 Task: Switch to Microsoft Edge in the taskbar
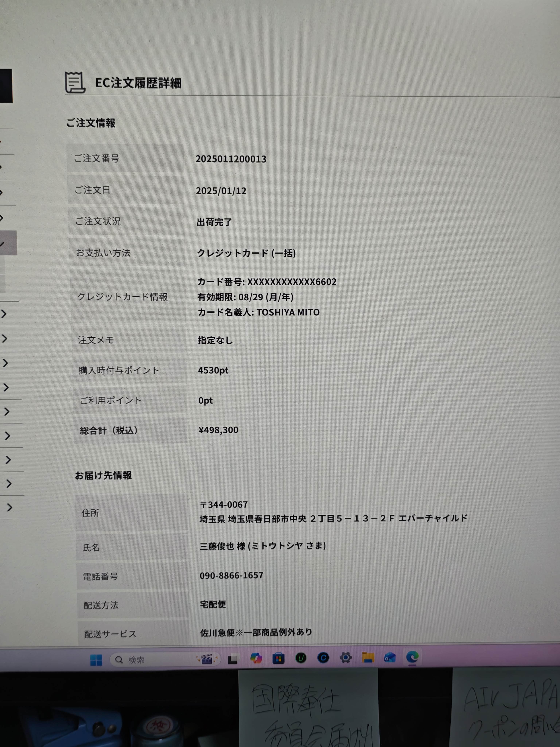click(x=412, y=657)
